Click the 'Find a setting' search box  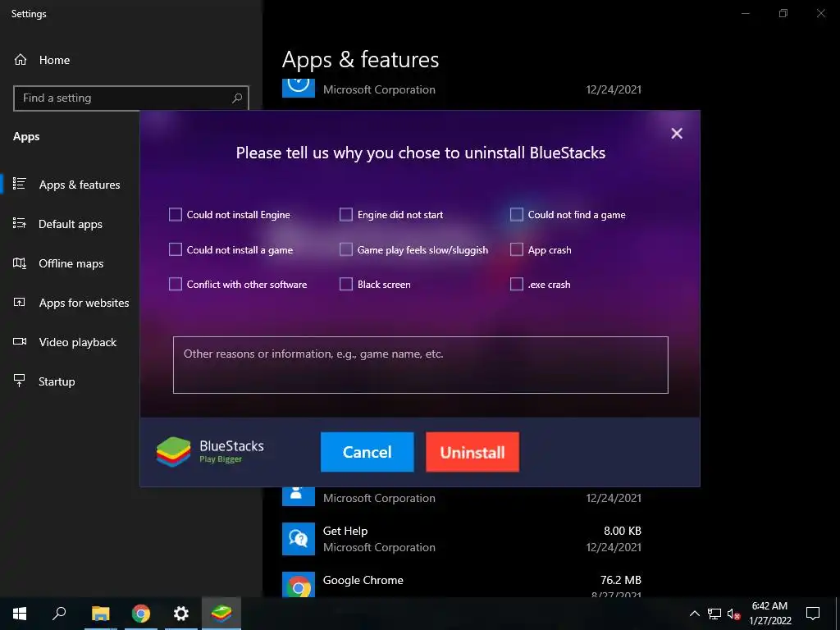coord(130,98)
